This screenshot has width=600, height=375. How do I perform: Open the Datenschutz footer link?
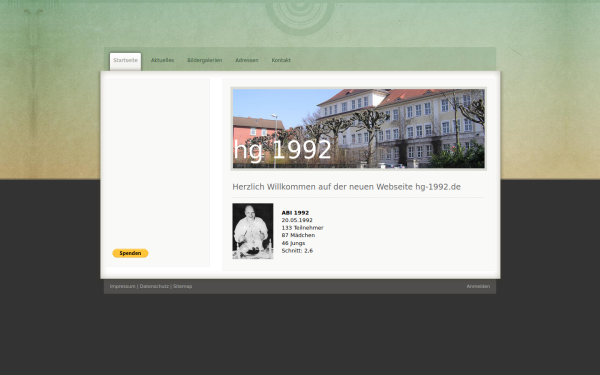pos(154,286)
